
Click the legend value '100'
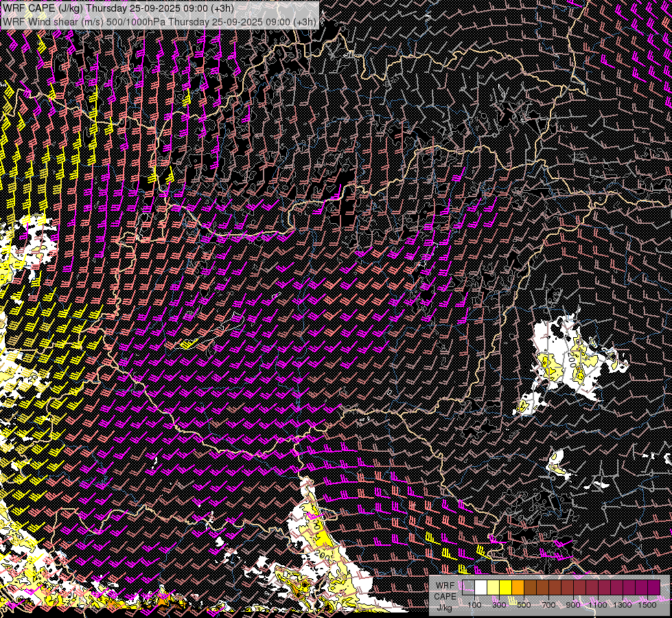474,605
